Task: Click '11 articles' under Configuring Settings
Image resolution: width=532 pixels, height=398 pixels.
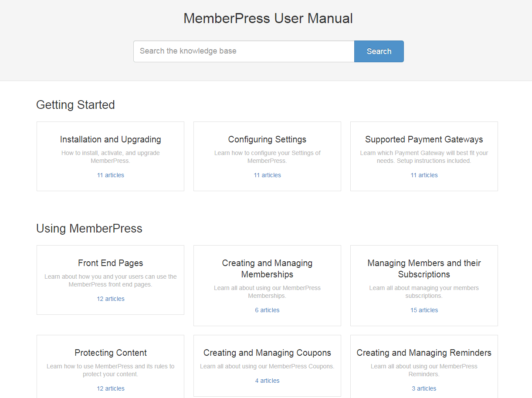Action: (267, 175)
